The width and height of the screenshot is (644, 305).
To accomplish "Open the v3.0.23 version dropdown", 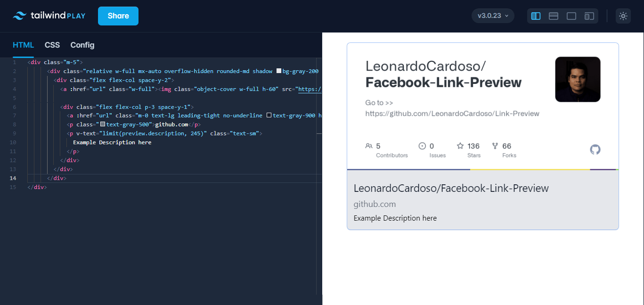I will (x=493, y=16).
